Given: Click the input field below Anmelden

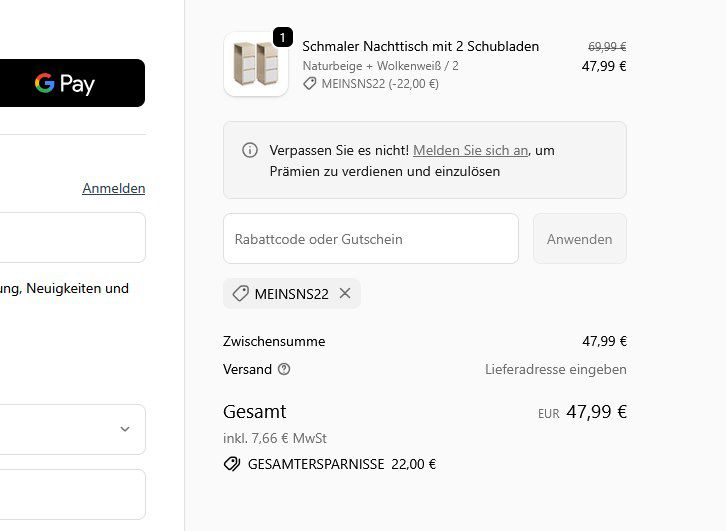Looking at the screenshot, I should point(70,237).
